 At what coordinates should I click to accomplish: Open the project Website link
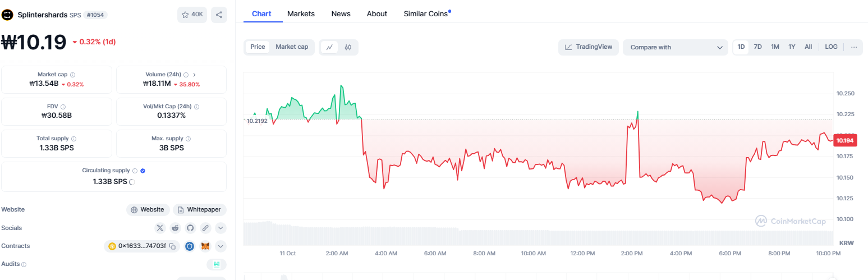coord(148,210)
